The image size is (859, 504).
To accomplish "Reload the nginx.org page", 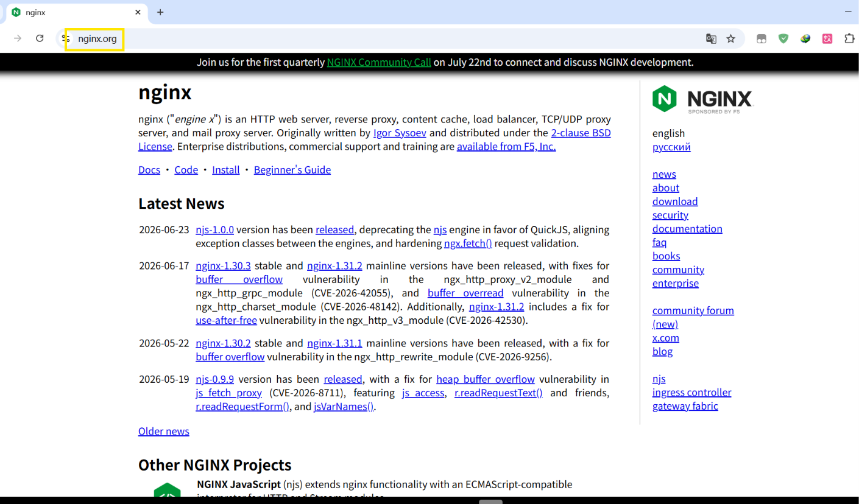I will (40, 38).
